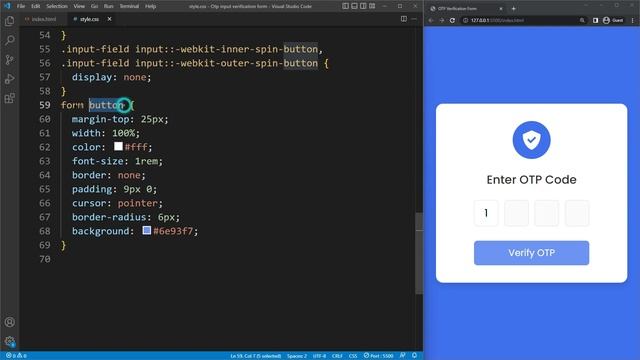Go back in the browser

(431, 20)
